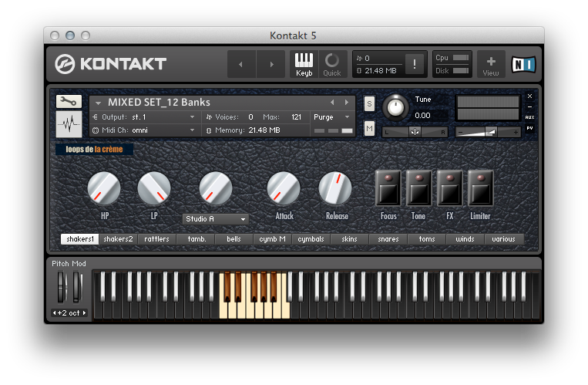Select next preset arrow beside MIXED SET

point(347,102)
